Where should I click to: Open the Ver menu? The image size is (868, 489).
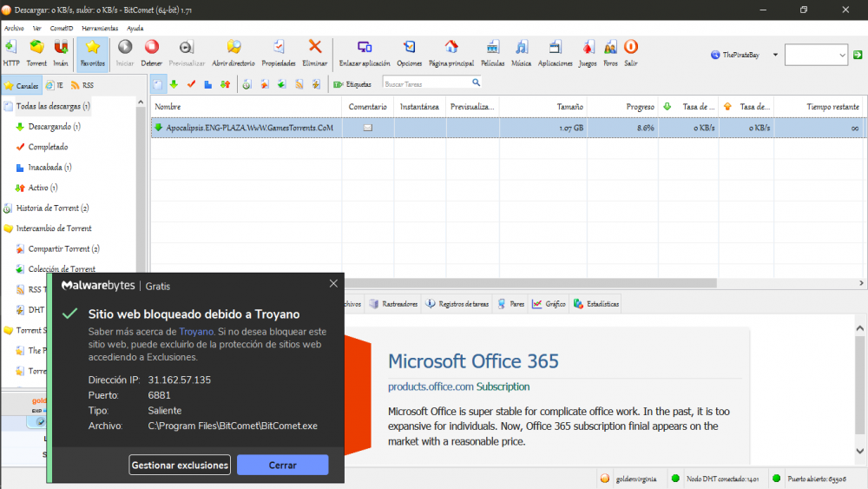point(37,28)
